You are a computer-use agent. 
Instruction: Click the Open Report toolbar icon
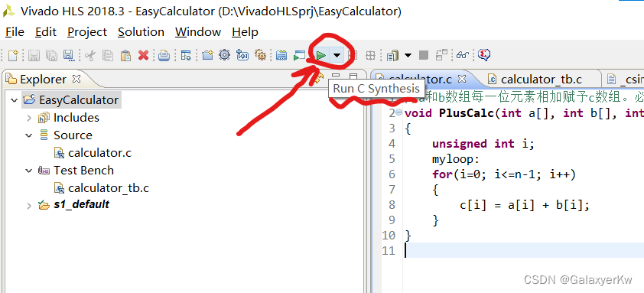[x=392, y=55]
